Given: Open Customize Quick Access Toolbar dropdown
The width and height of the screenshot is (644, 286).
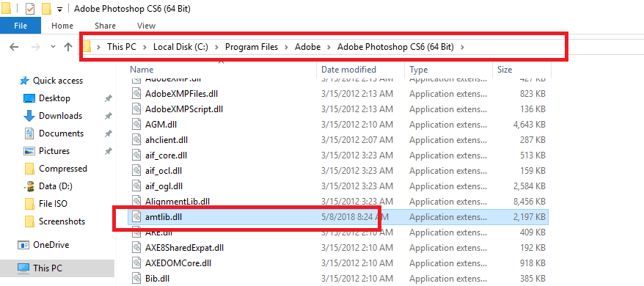Looking at the screenshot, I should [x=60, y=9].
